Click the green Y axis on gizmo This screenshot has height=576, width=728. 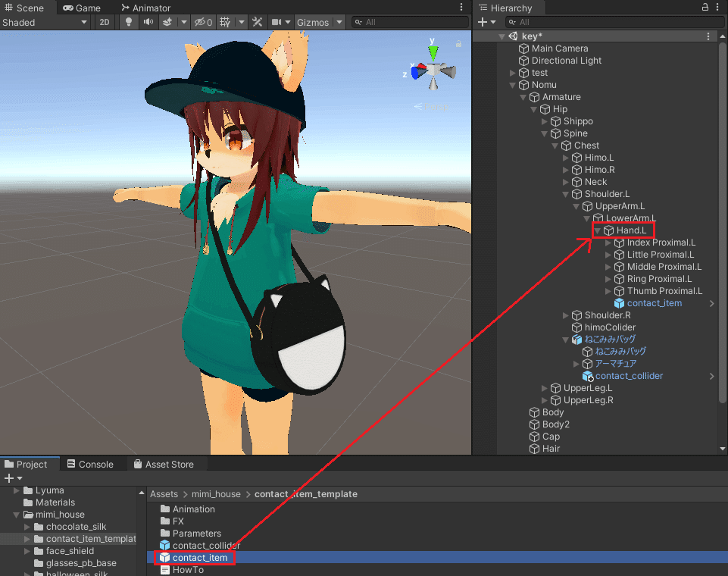point(433,53)
